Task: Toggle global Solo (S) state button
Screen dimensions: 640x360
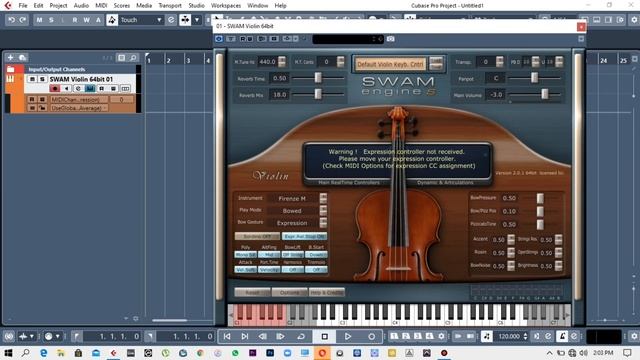Action: [x=51, y=20]
